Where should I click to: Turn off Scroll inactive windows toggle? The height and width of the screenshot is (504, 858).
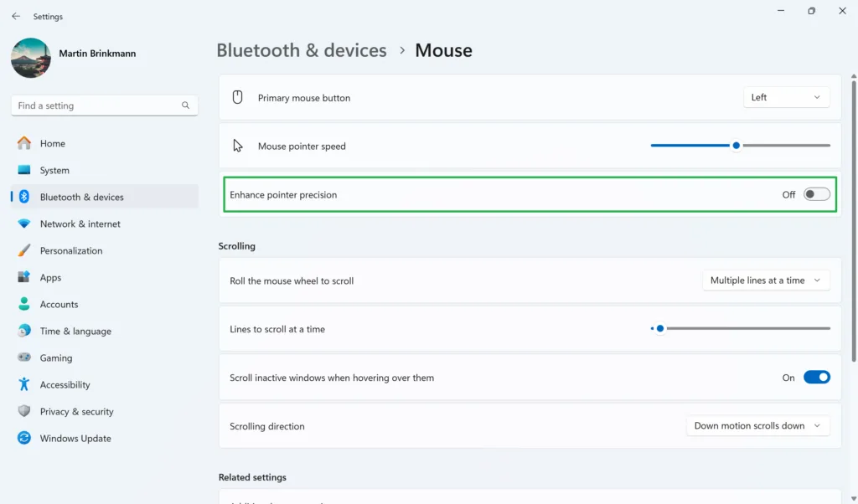(x=816, y=378)
